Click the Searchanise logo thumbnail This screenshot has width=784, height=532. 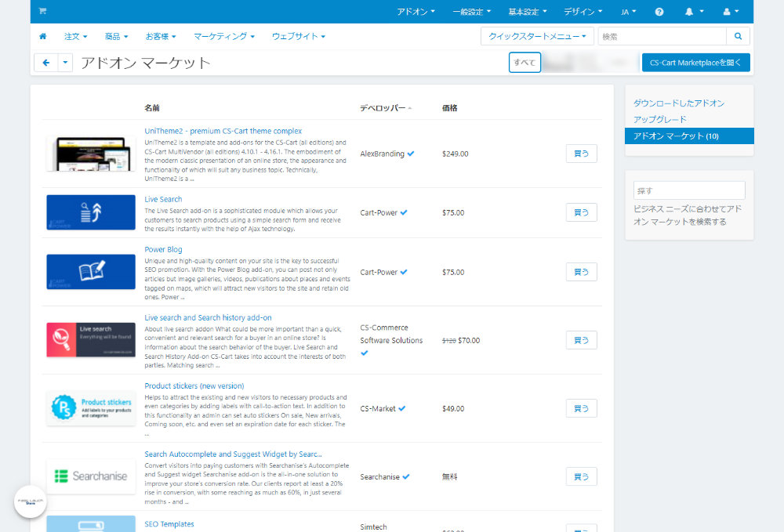pos(91,476)
